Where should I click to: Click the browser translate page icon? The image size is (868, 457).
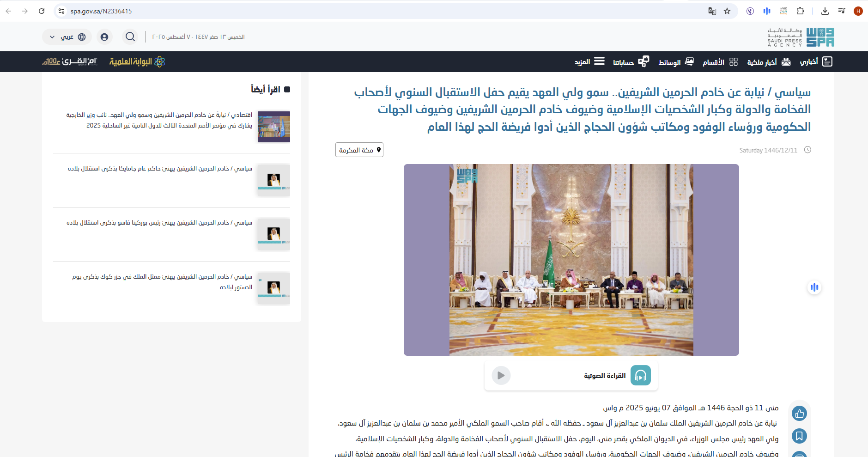pos(712,11)
